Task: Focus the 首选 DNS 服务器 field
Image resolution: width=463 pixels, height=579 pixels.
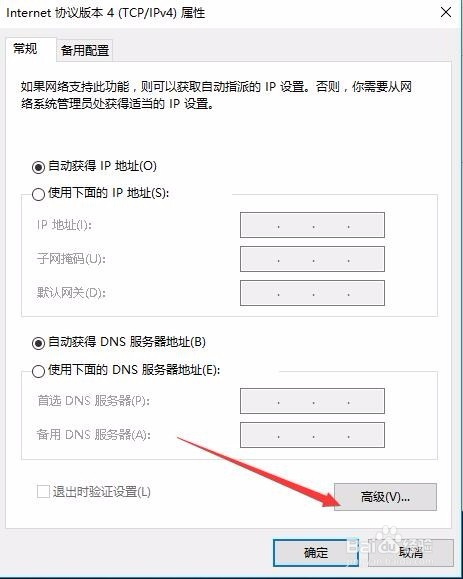Action: 312,401
